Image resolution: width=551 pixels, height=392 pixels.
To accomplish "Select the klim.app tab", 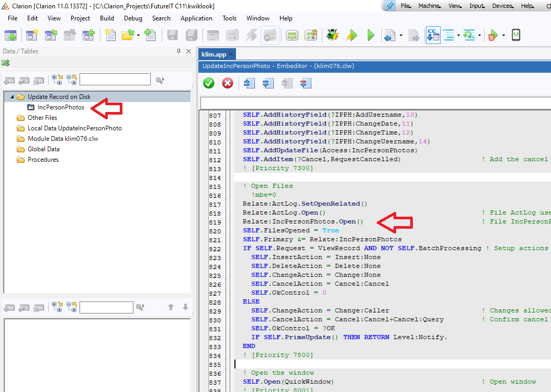I will point(214,54).
